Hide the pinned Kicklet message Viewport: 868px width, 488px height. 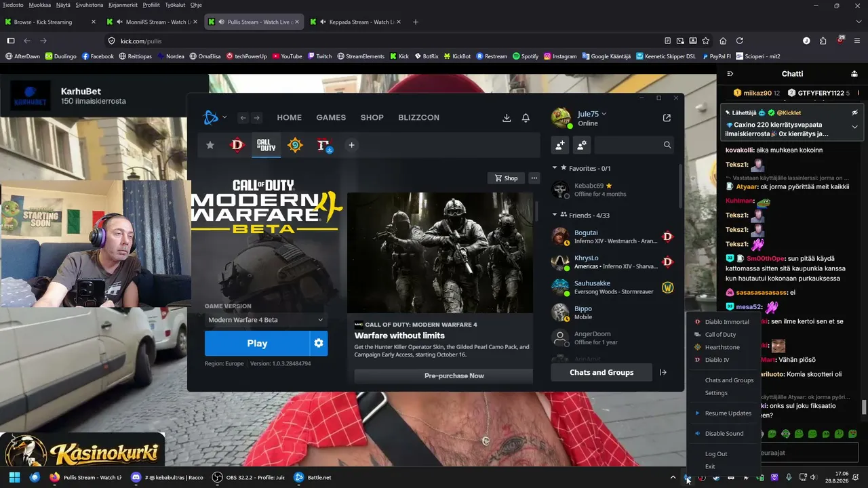click(x=854, y=113)
